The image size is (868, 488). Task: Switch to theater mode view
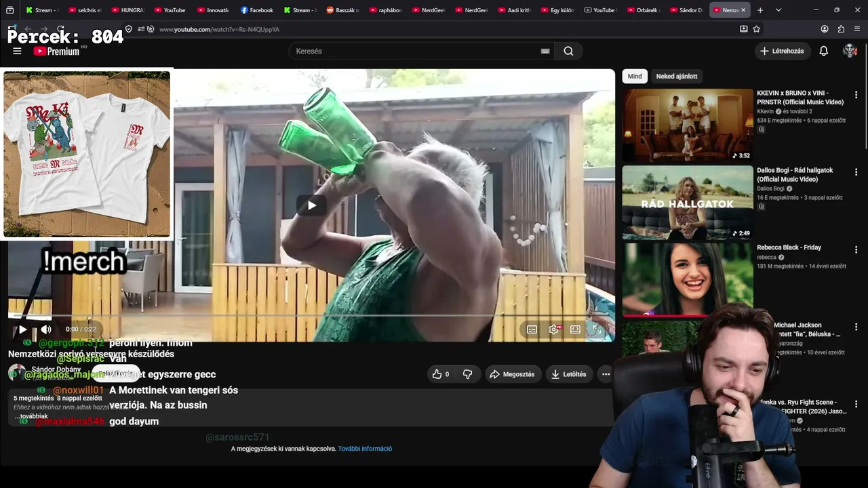[x=575, y=329]
